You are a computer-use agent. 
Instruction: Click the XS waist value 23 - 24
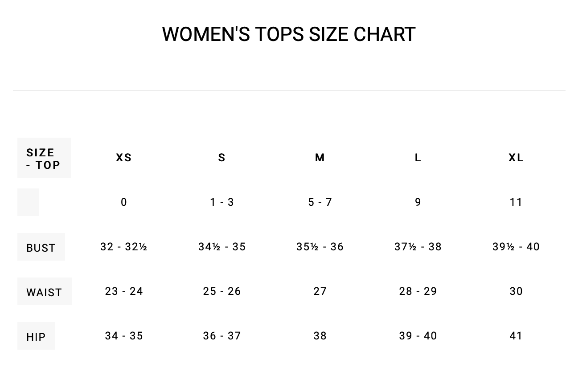coord(124,291)
